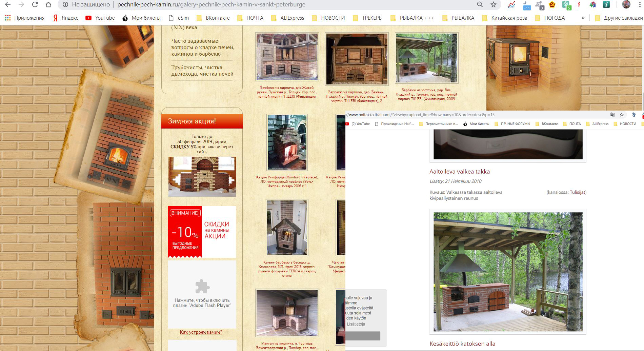Viewport: 644px width, 351px height.
Task: Open the Другие закладки folder
Action: [x=619, y=18]
